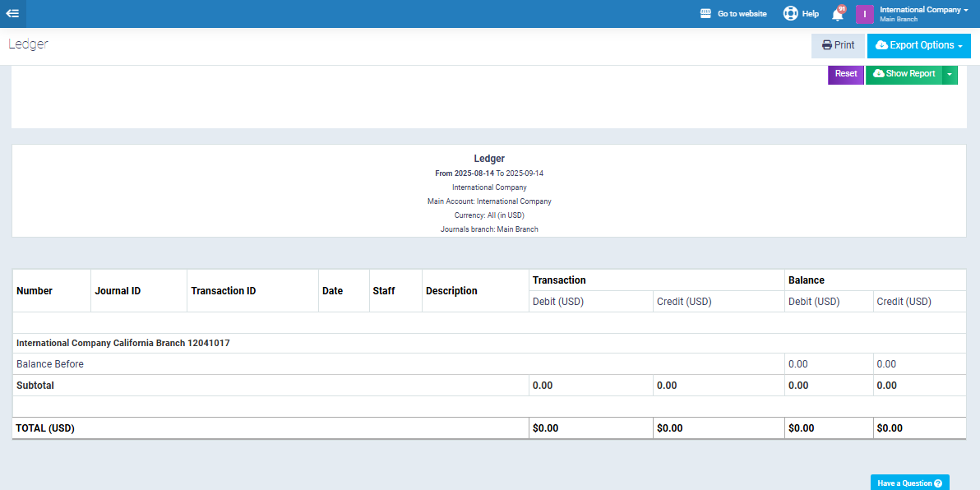Select the Date column header
This screenshot has height=490, width=980.
pos(332,291)
